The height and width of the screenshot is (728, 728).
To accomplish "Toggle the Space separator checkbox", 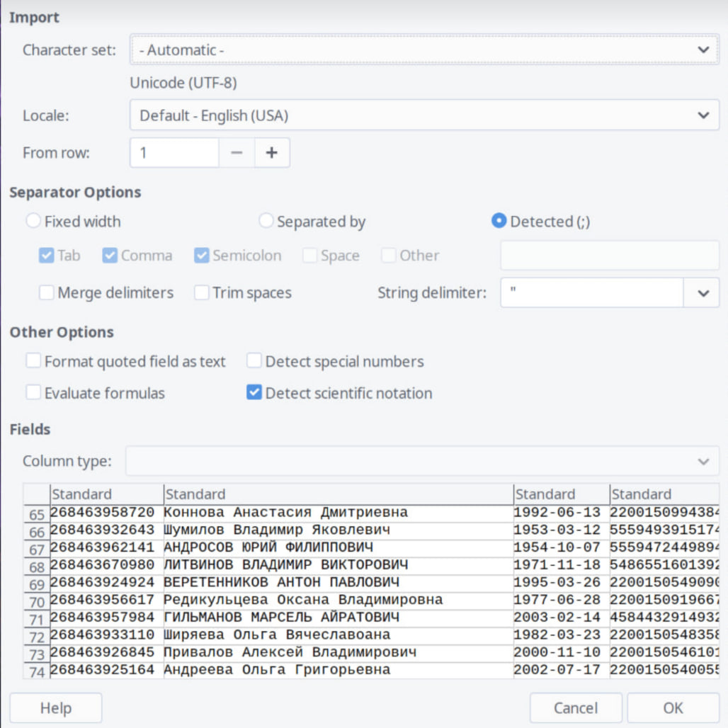I will (x=309, y=256).
